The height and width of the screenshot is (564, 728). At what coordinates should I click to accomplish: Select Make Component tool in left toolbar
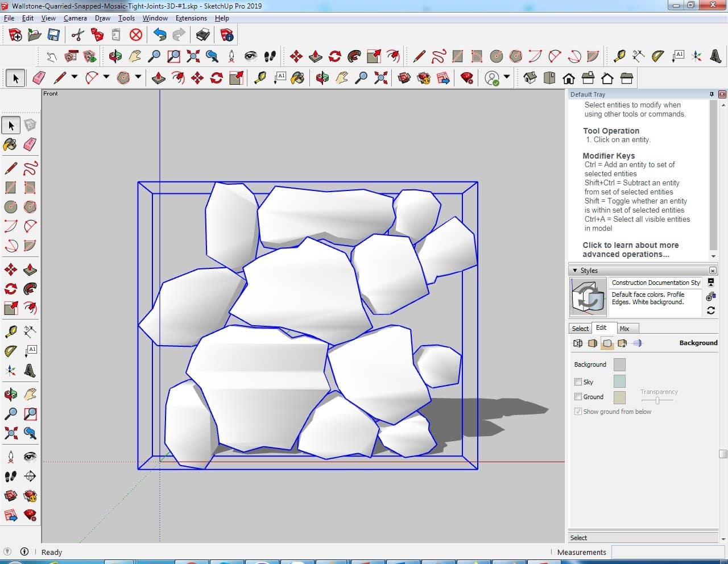[x=30, y=125]
